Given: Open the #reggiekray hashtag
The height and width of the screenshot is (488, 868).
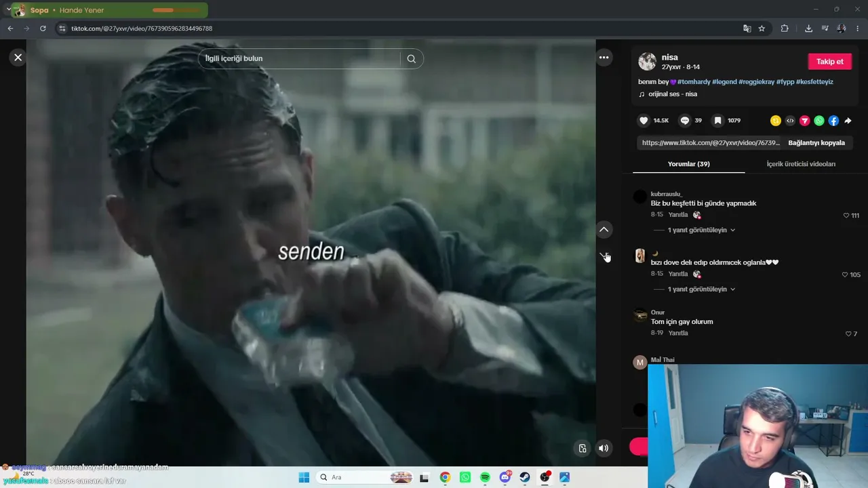Looking at the screenshot, I should 756,82.
